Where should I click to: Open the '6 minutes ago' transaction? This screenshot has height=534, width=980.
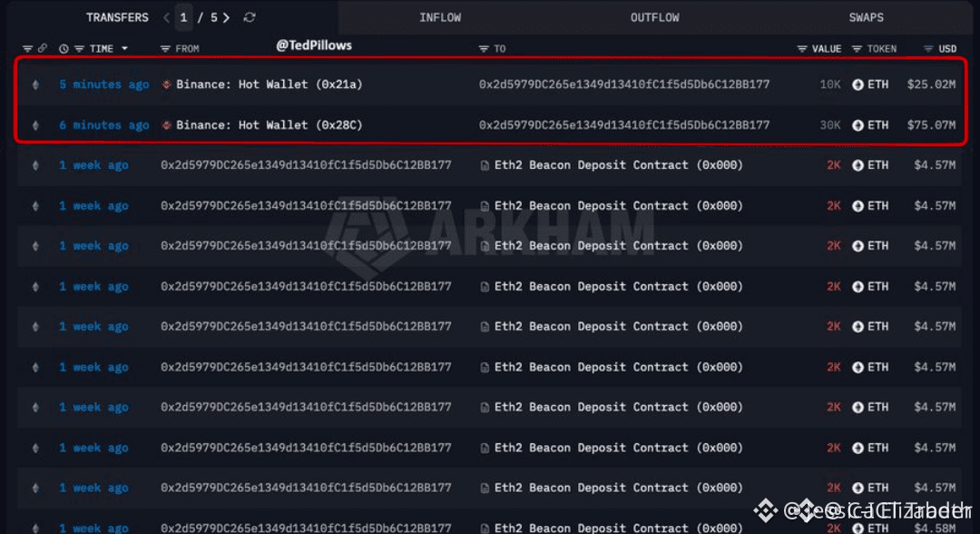[x=104, y=125]
